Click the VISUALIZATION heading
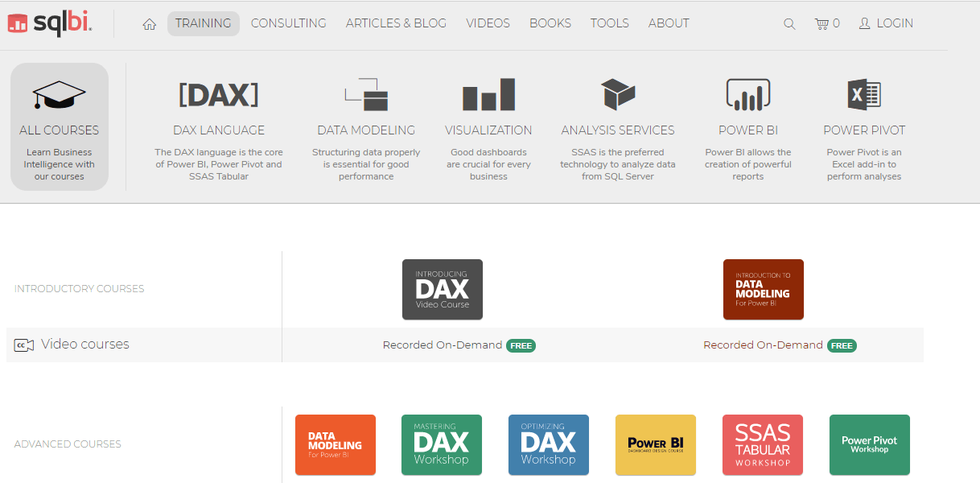980x483 pixels. click(488, 130)
